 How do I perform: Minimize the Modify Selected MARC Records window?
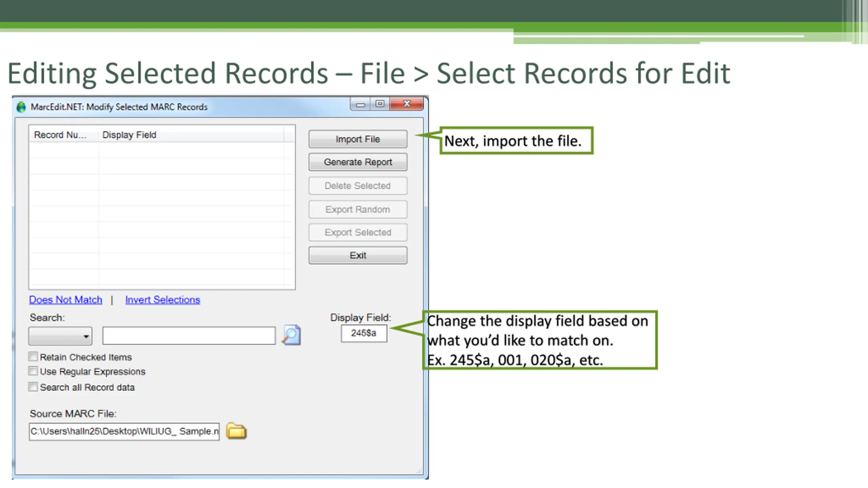(x=360, y=104)
